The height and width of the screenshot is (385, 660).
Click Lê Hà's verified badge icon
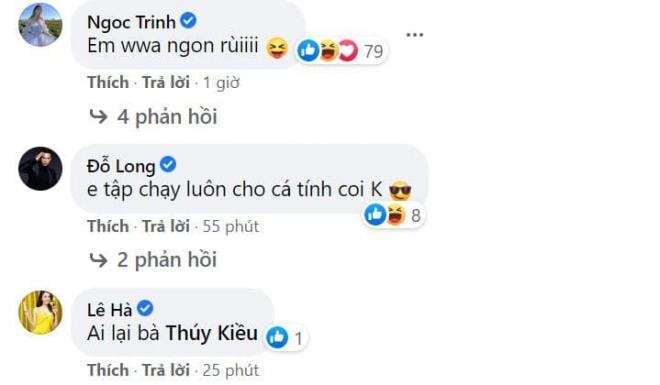[x=145, y=308]
